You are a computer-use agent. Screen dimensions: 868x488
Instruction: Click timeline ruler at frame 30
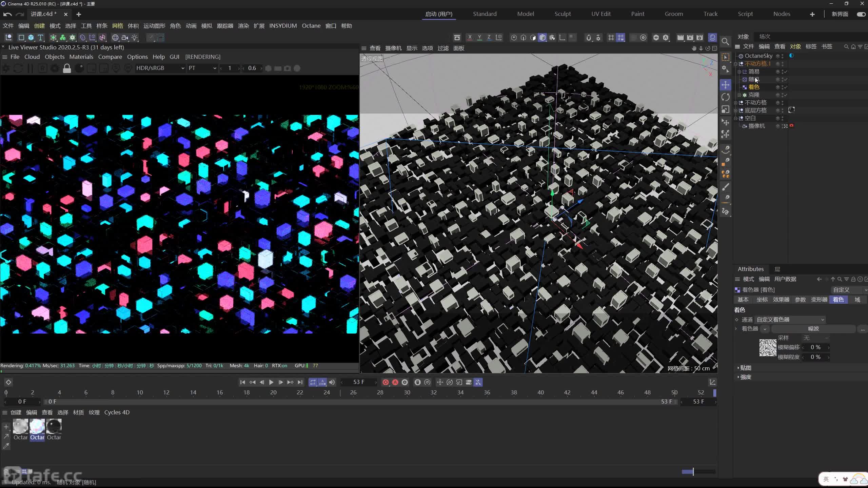tap(407, 392)
